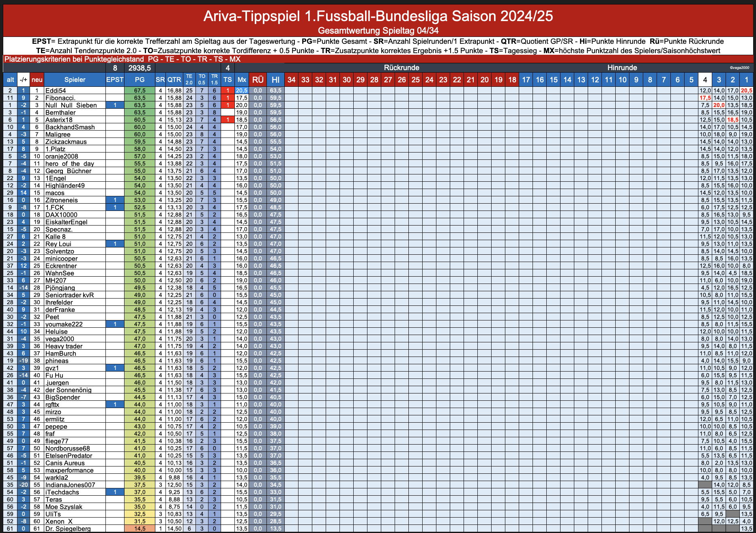Select the total points cell '2938,5'

140,68
